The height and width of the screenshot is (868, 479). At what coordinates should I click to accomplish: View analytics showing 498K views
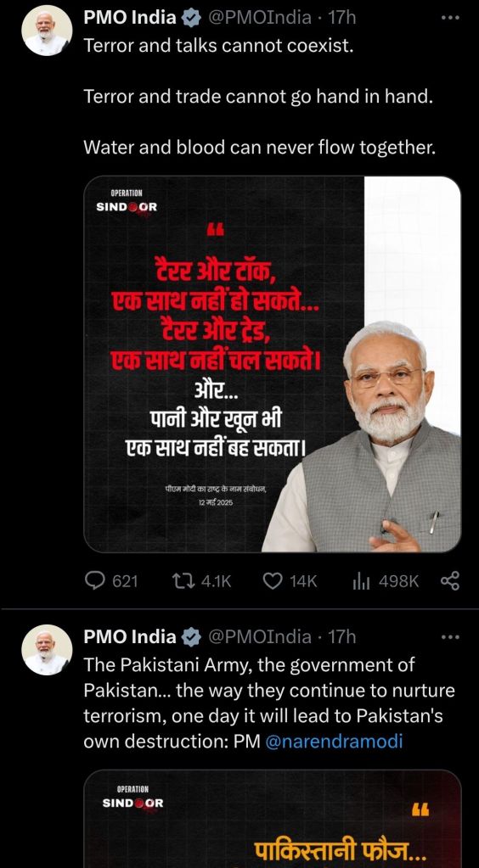pyautogui.click(x=386, y=581)
